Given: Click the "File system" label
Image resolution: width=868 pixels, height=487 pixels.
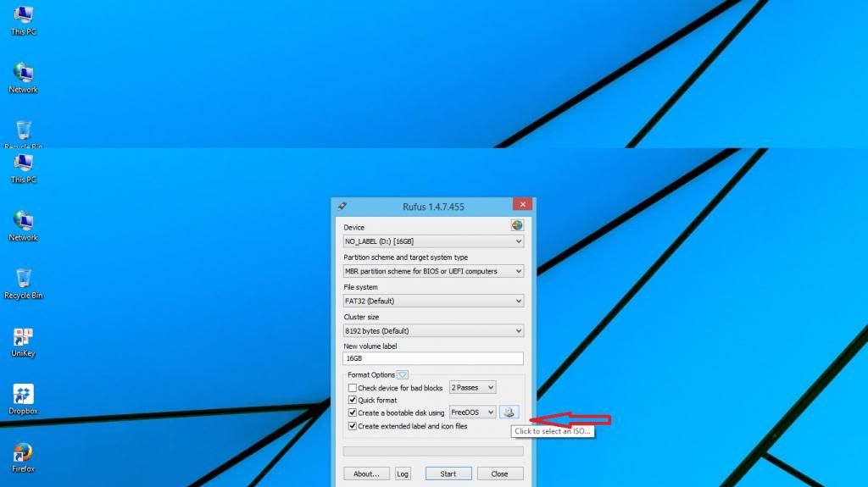Looking at the screenshot, I should pyautogui.click(x=360, y=287).
